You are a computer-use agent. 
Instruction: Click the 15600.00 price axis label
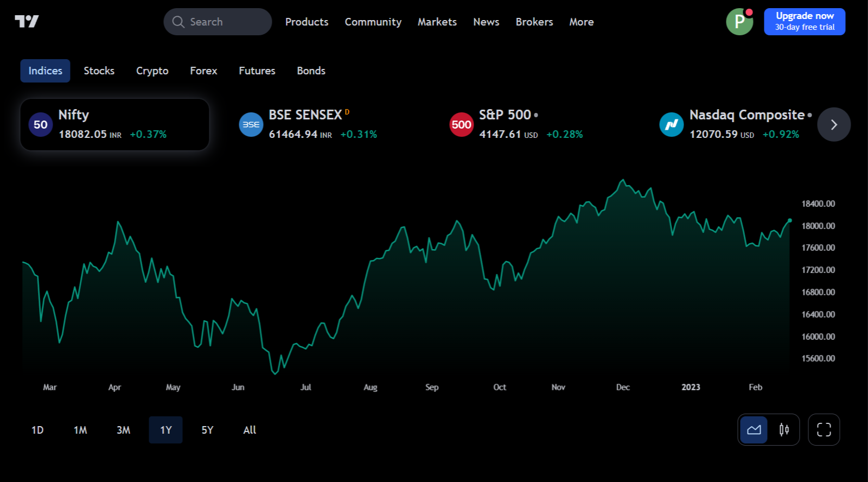(818, 358)
